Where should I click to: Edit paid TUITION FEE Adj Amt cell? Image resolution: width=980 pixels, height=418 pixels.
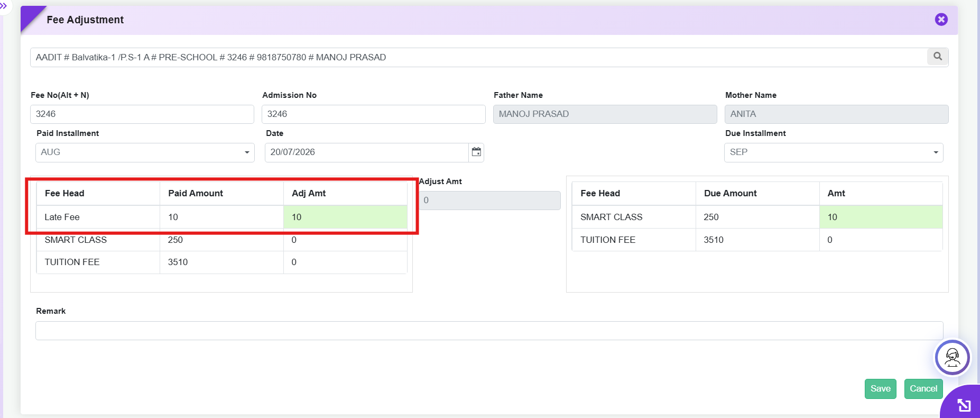pos(345,262)
